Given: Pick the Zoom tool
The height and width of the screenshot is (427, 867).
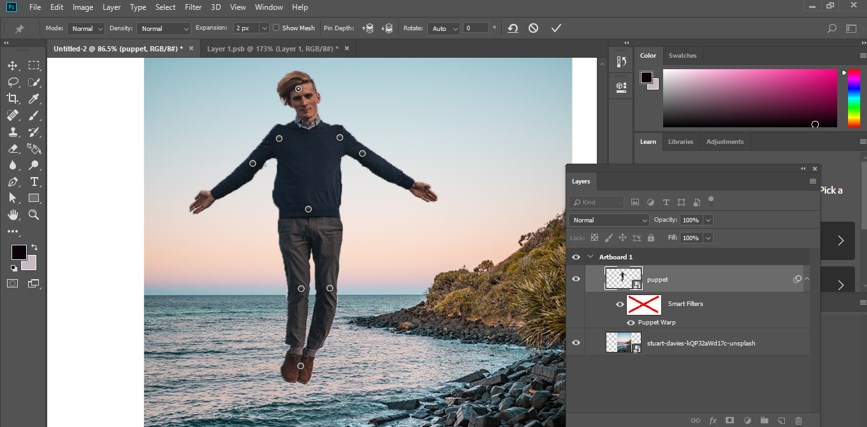Looking at the screenshot, I should (34, 214).
